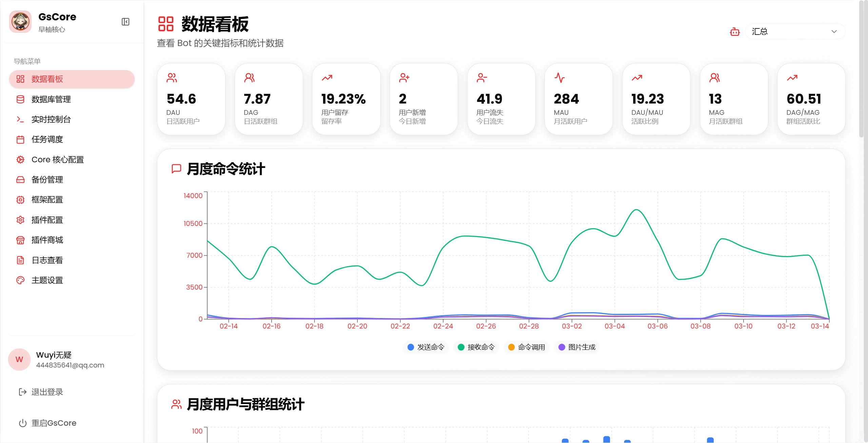Image resolution: width=868 pixels, height=443 pixels.
Task: Click the power icon for 重启GsCore
Action: 23,423
